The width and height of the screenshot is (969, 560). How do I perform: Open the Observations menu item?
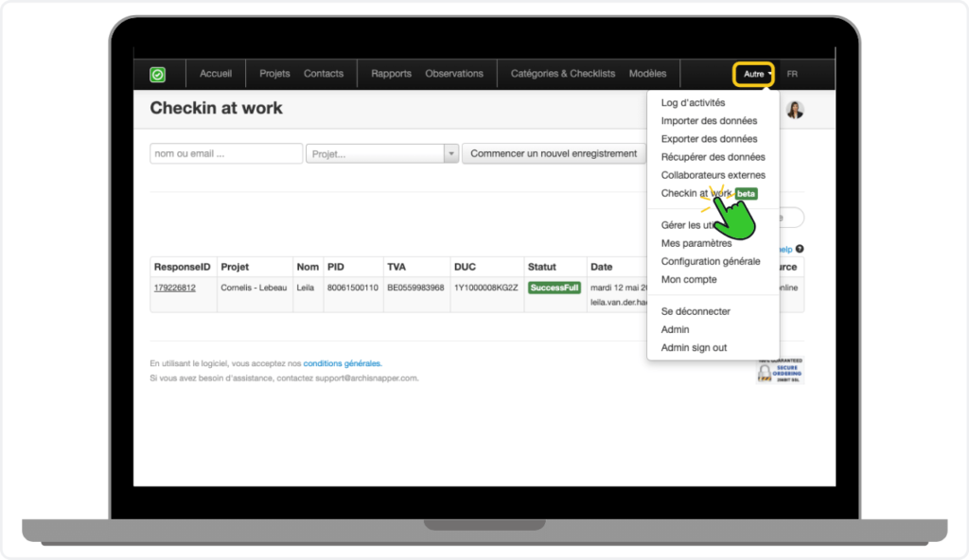[x=454, y=74]
